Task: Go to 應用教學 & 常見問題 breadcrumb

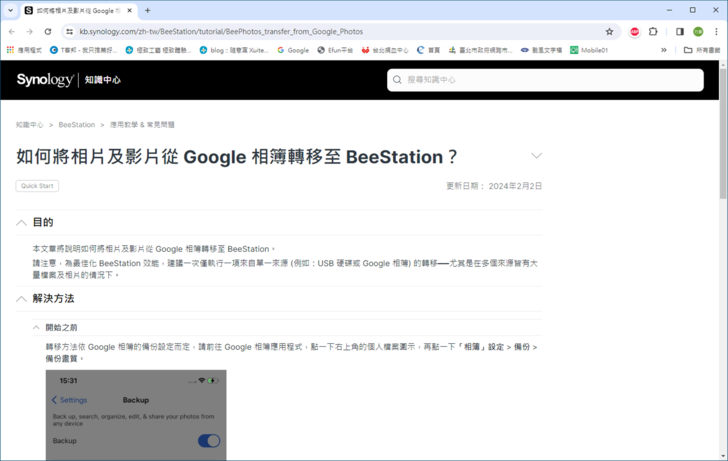Action: 142,125
